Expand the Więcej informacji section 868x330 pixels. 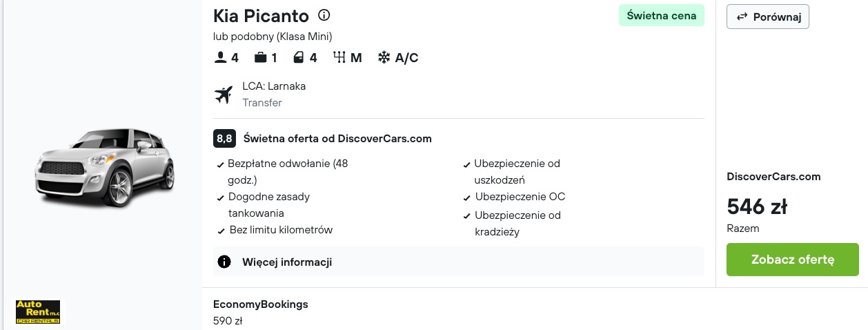click(x=459, y=262)
